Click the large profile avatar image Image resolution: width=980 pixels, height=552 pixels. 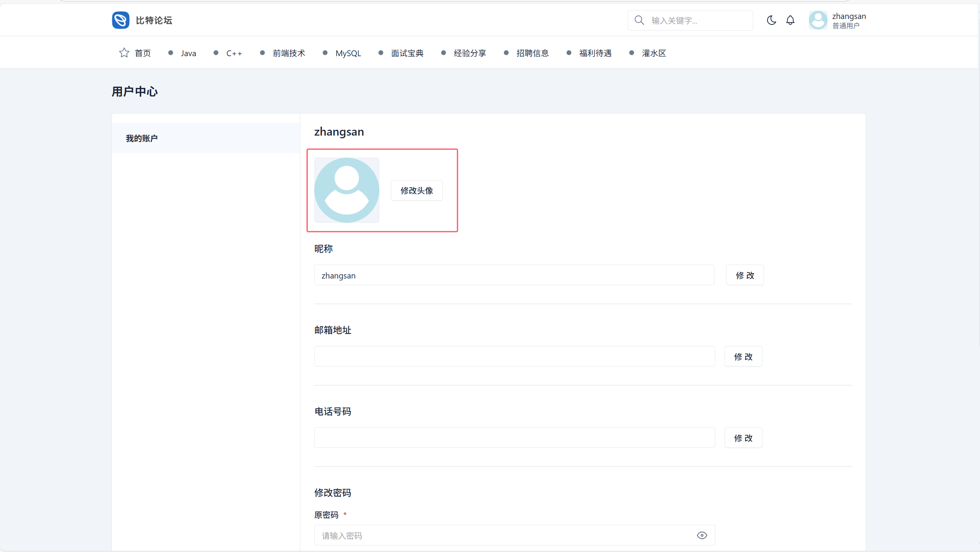(x=346, y=190)
